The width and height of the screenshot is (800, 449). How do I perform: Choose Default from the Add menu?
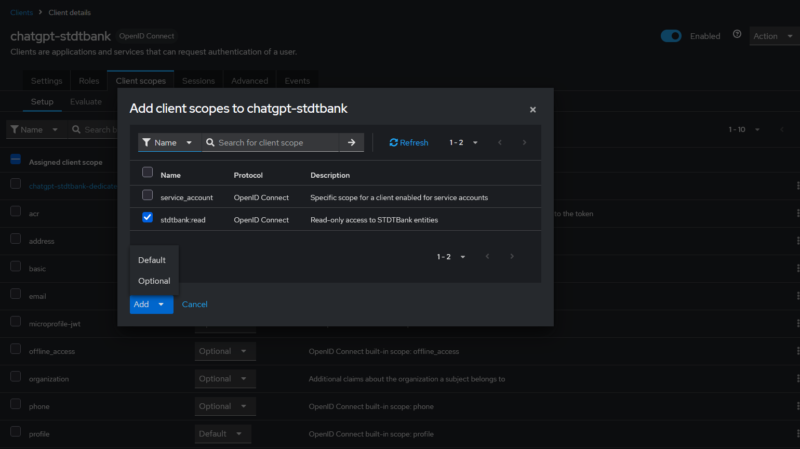click(x=152, y=260)
